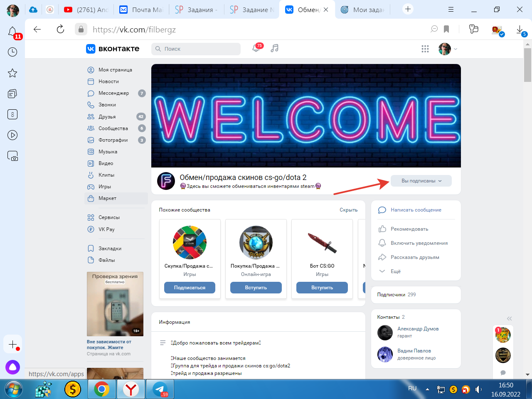Collapse chat sidebar with double chevron

[509, 319]
